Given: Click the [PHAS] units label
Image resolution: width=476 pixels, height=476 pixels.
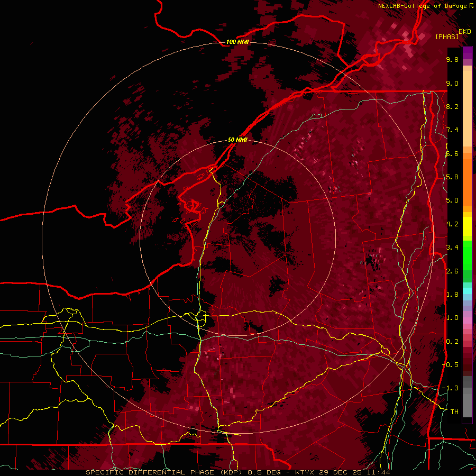Looking at the screenshot, I should (447, 36).
